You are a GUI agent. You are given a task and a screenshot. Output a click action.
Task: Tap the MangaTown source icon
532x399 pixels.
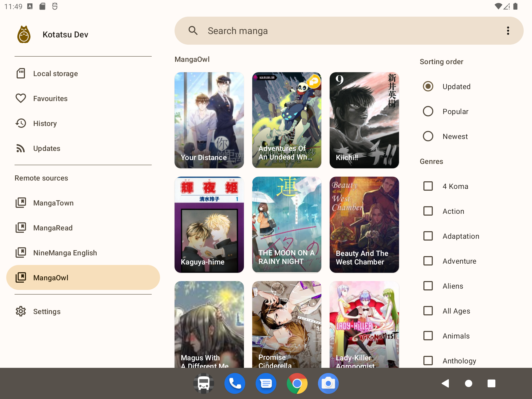click(21, 203)
